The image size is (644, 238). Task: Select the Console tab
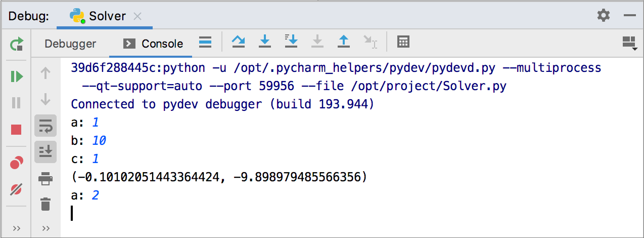click(154, 44)
